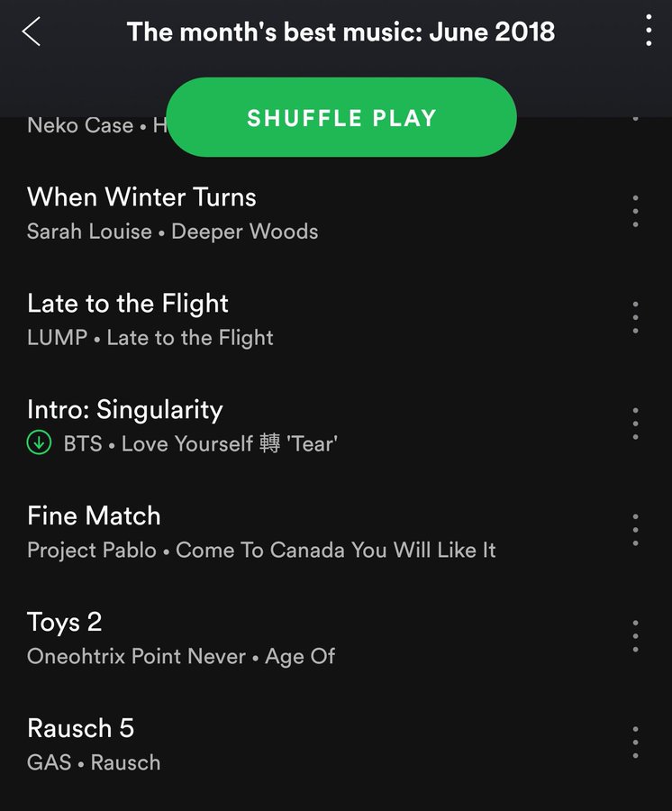672x811 pixels.
Task: Open options for Rausch 5
Action: pyautogui.click(x=635, y=743)
